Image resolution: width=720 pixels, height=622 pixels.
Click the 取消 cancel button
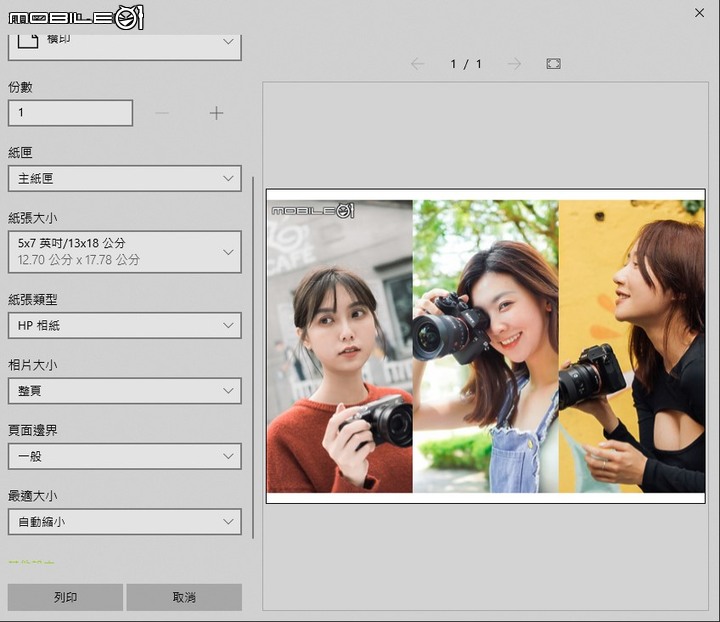click(x=184, y=597)
